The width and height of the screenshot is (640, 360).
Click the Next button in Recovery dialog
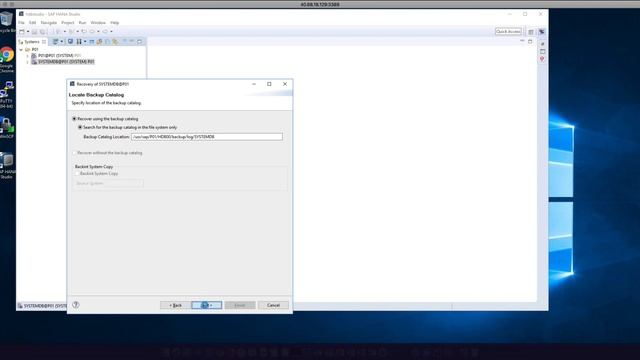tap(207, 305)
